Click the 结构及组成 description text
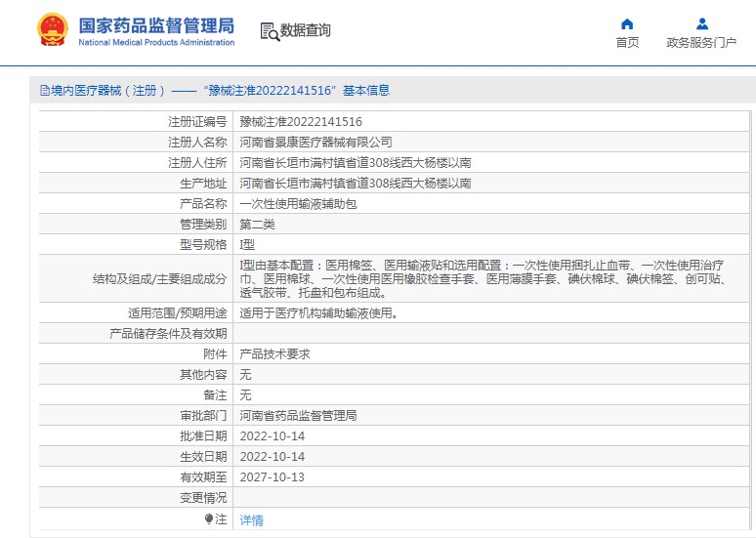The width and height of the screenshot is (756, 538). 483,278
